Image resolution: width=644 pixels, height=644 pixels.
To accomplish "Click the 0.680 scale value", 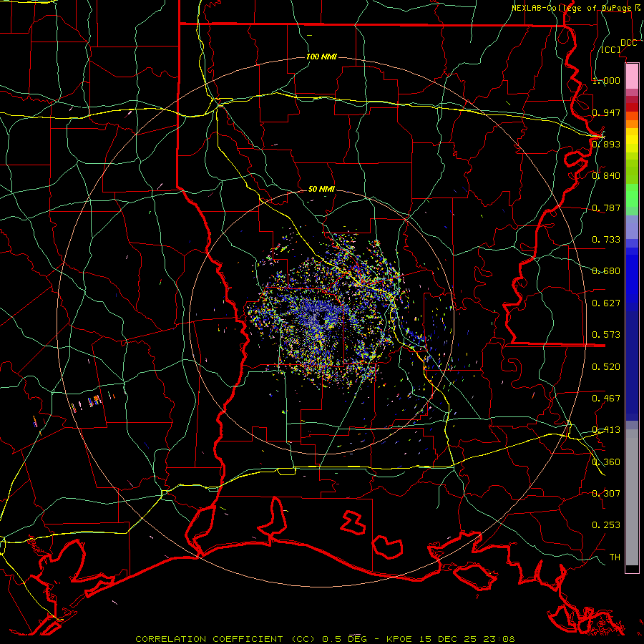I will click(606, 271).
